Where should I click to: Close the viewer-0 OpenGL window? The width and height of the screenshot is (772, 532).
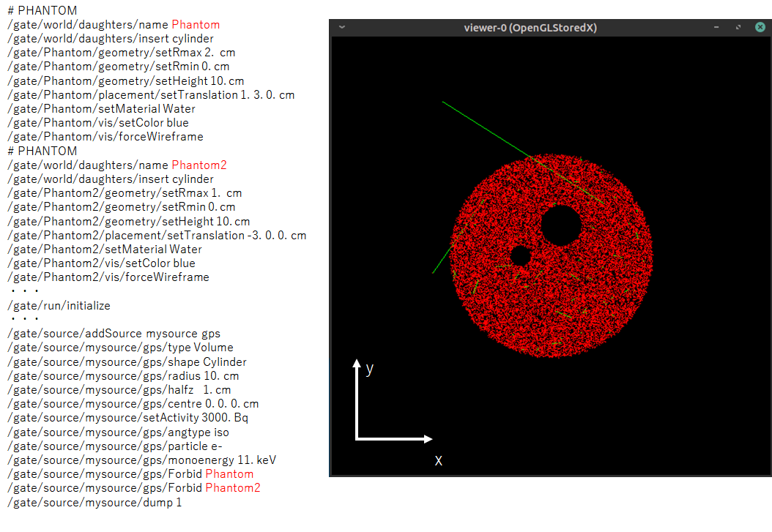coord(760,27)
